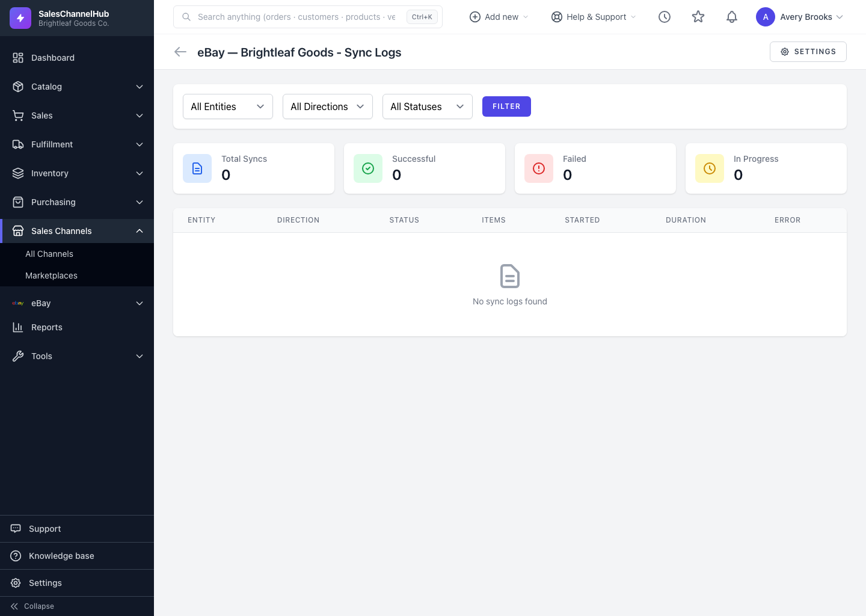The height and width of the screenshot is (616, 866).
Task: Collapse the Sales Channels menu chevron
Action: (140, 231)
